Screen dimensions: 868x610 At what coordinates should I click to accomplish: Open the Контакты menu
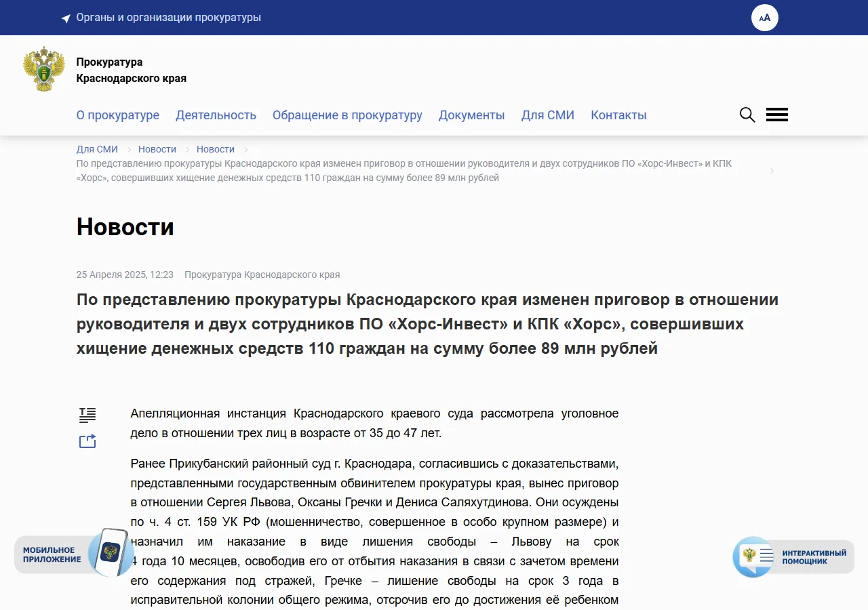point(618,115)
